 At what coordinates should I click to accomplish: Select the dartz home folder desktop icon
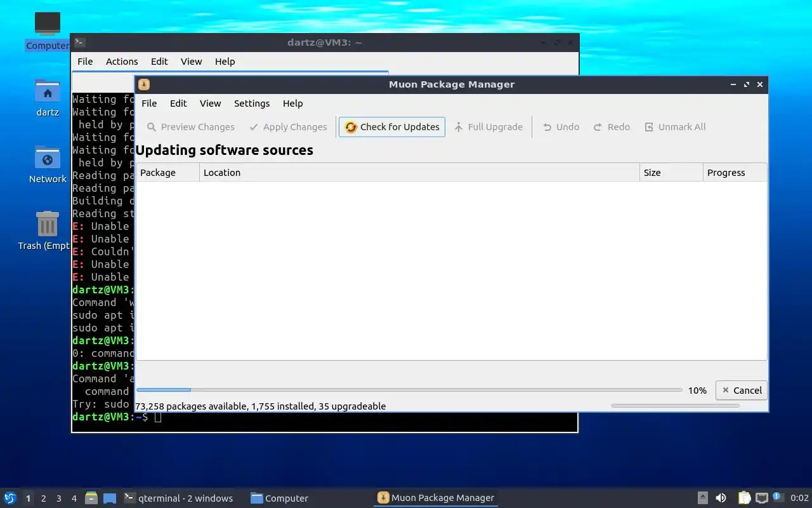click(x=48, y=98)
